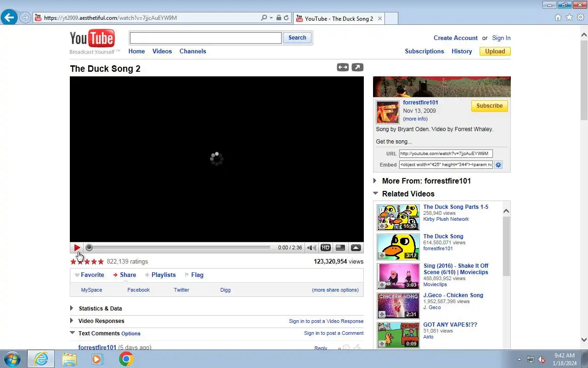The height and width of the screenshot is (368, 588).
Task: Open the Subscriptions page
Action: [x=424, y=51]
